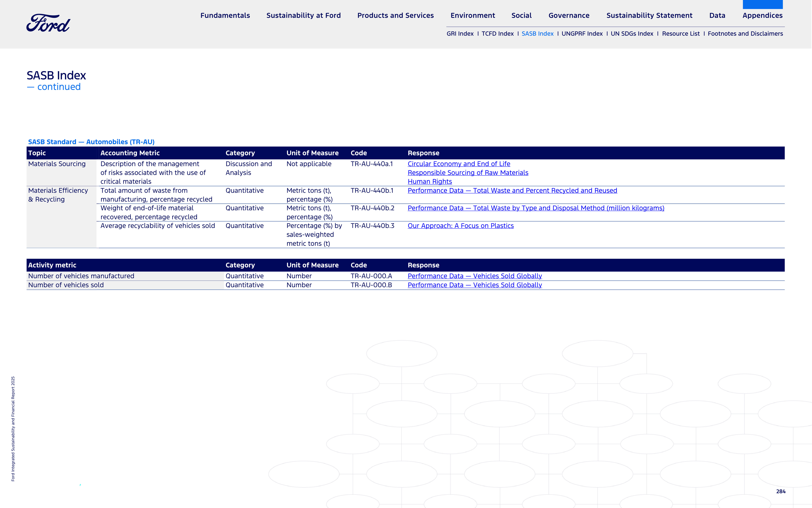This screenshot has height=508, width=812.
Task: Click the Not applicable unit cell
Action: 309,164
